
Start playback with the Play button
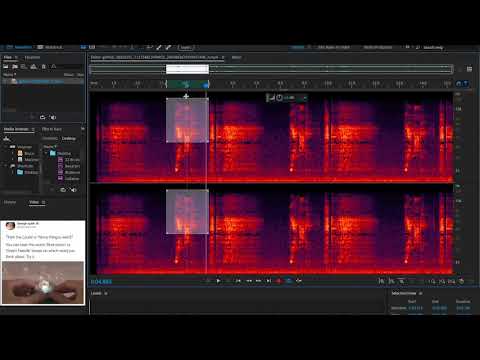218,281
